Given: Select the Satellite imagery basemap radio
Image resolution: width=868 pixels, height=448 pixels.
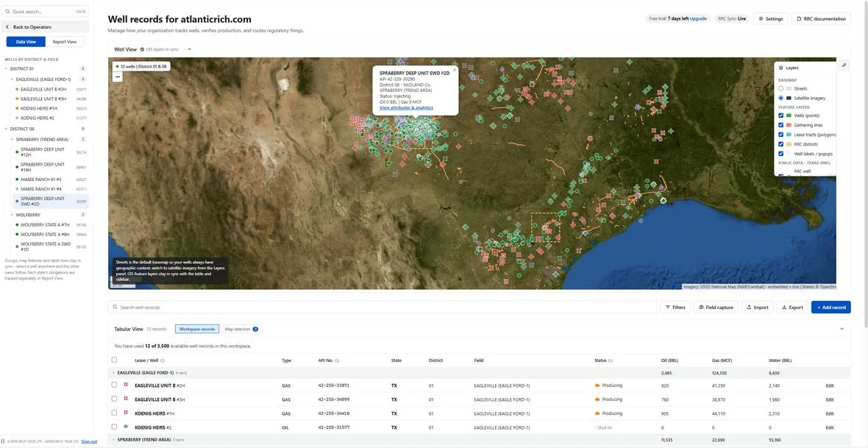Looking at the screenshot, I should [780, 98].
